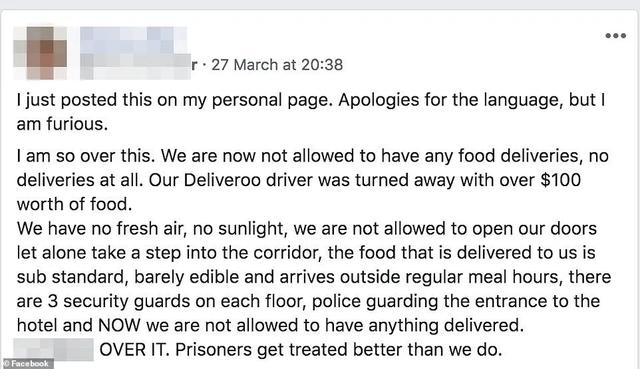Click the capitalized word NOW in the post
The image size is (640, 369).
[120, 325]
